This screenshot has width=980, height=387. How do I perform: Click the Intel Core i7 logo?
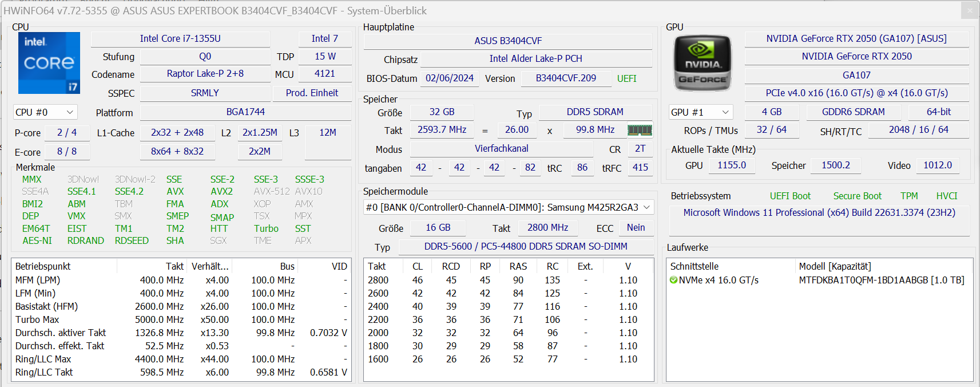pos(49,63)
